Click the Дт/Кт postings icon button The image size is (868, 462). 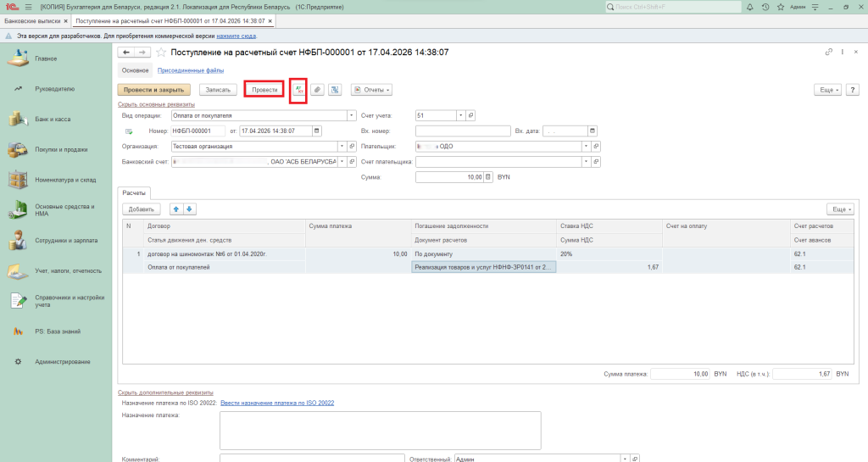click(x=298, y=89)
